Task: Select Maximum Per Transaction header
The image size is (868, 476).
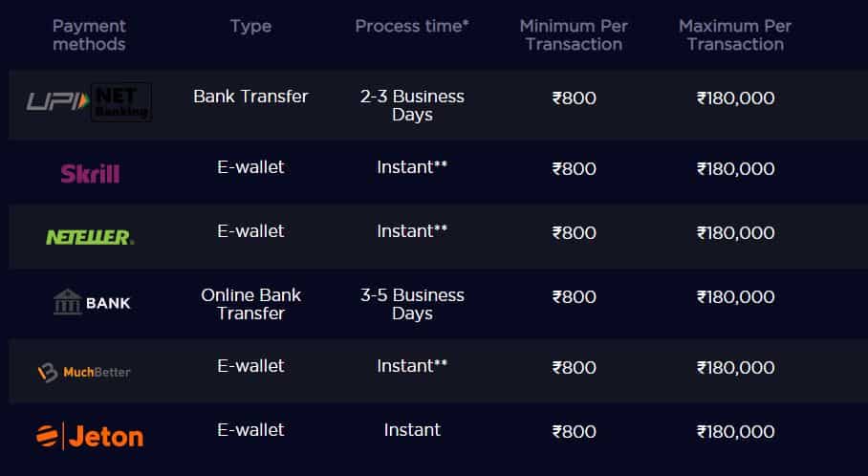Action: 735,34
